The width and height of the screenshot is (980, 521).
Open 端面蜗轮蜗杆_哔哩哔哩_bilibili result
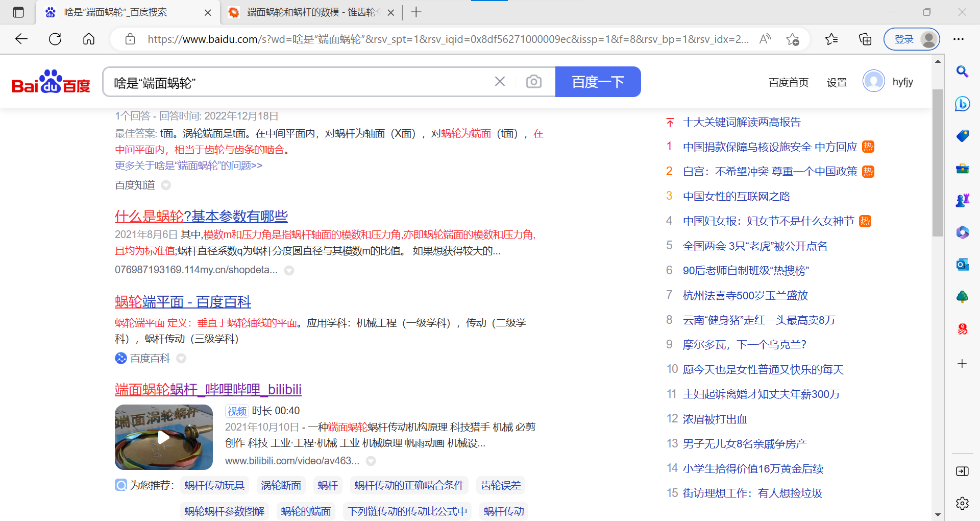click(x=208, y=389)
